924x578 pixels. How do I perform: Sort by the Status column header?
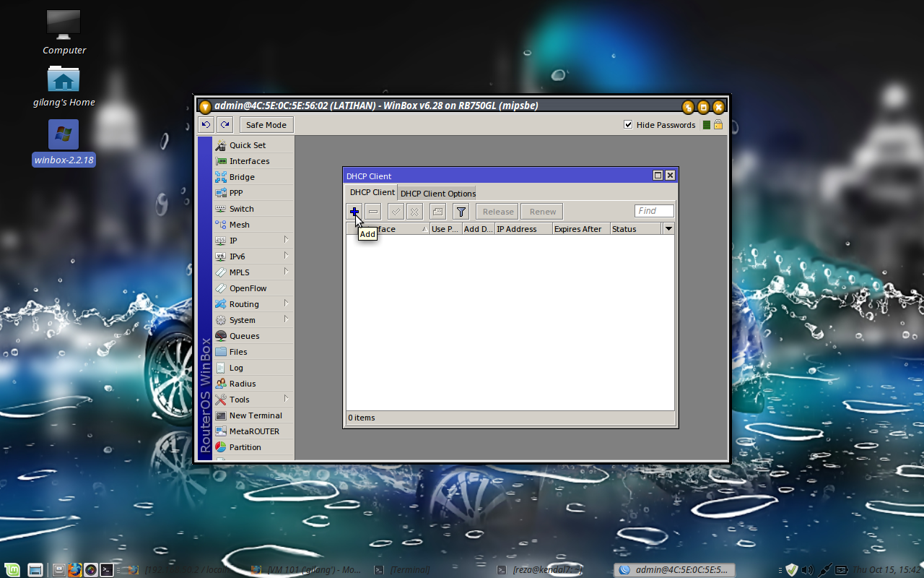[635, 229]
